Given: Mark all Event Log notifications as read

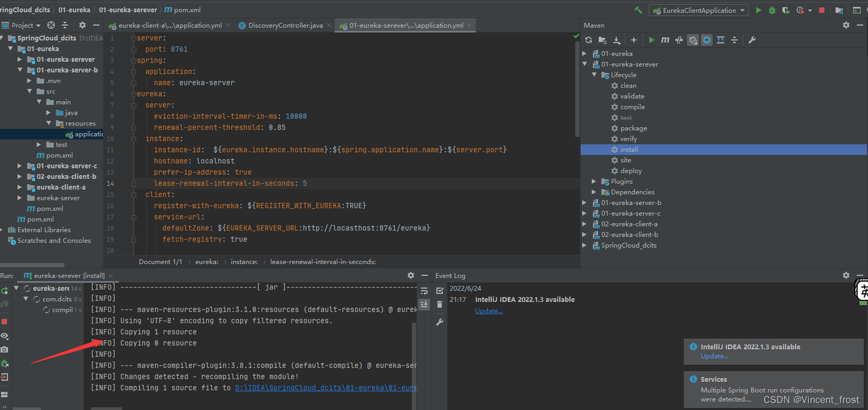Looking at the screenshot, I should 440,291.
